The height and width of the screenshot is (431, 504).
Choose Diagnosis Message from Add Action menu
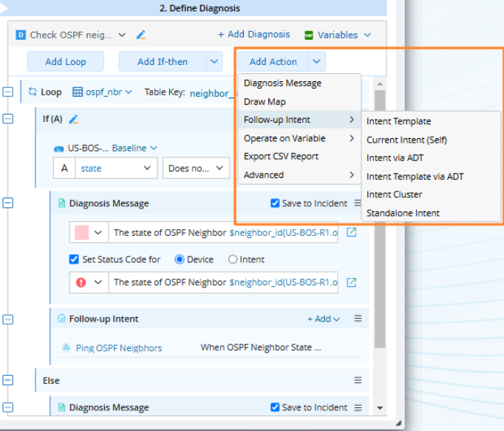282,83
